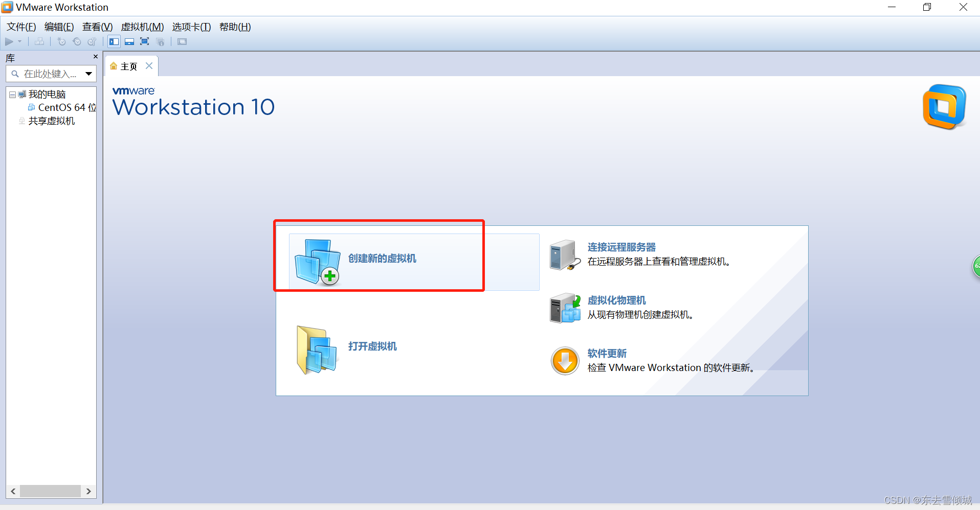Image resolution: width=980 pixels, height=510 pixels.
Task: Open the 选项卡(T) menu
Action: (191, 27)
